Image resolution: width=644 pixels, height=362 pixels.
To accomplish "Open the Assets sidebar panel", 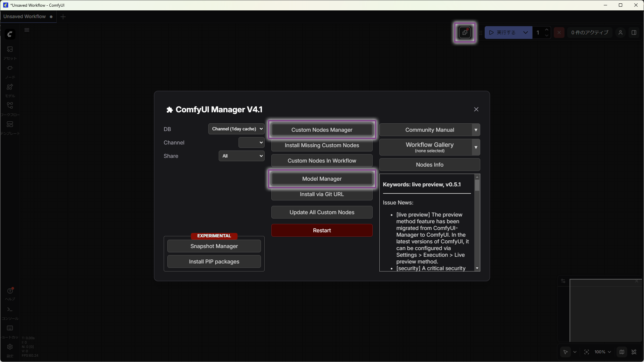I will 10,50.
